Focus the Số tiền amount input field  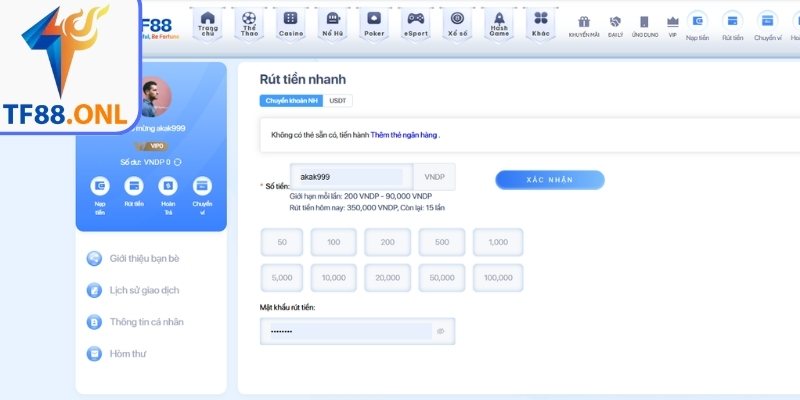coord(352,177)
